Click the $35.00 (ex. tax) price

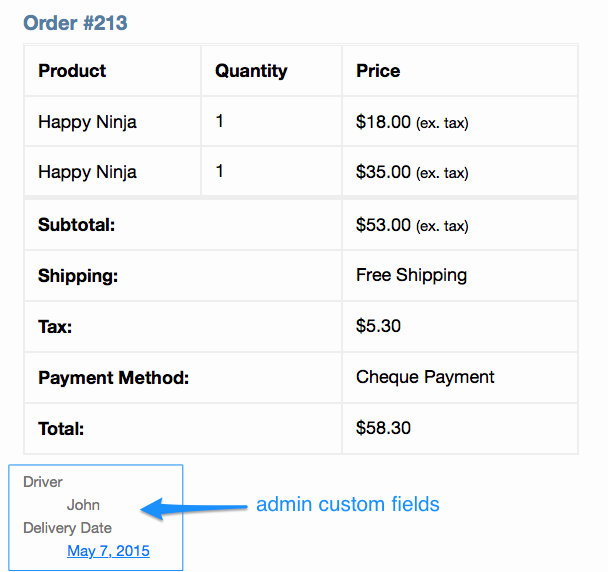point(412,172)
